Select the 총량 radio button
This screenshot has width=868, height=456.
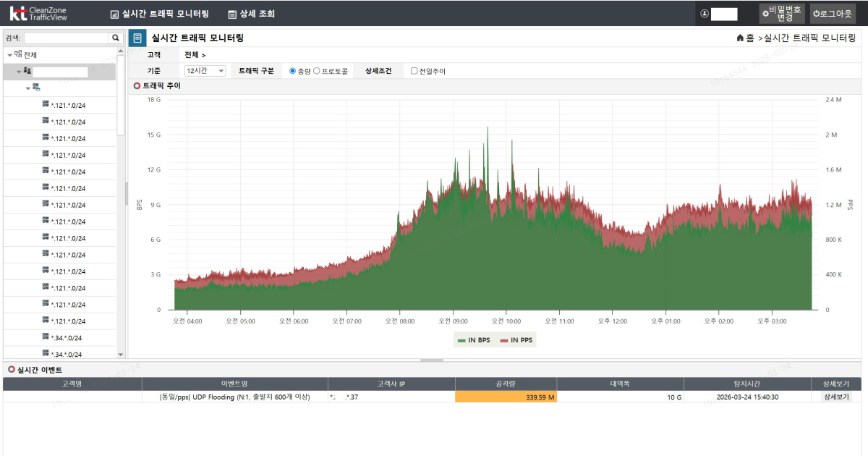tap(292, 71)
